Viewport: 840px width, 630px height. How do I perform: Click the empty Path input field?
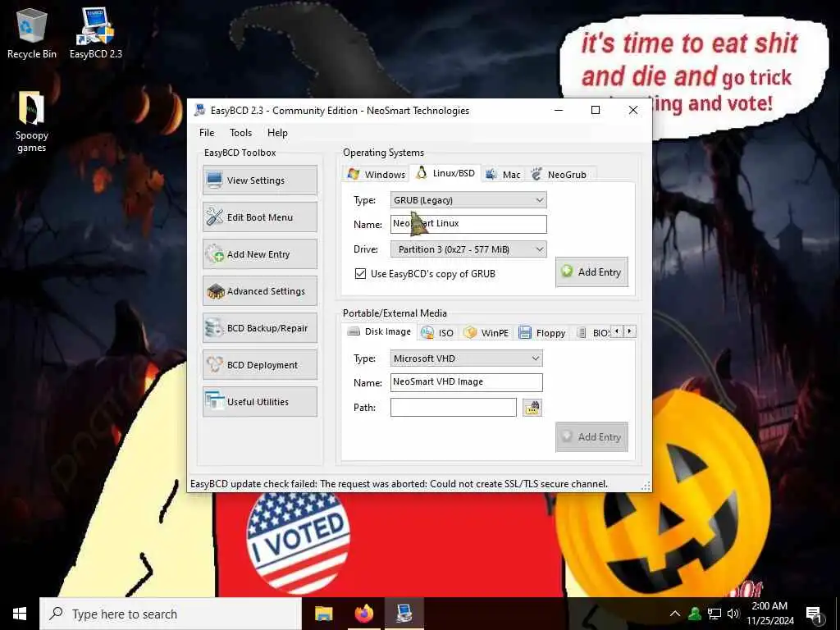[x=453, y=407]
